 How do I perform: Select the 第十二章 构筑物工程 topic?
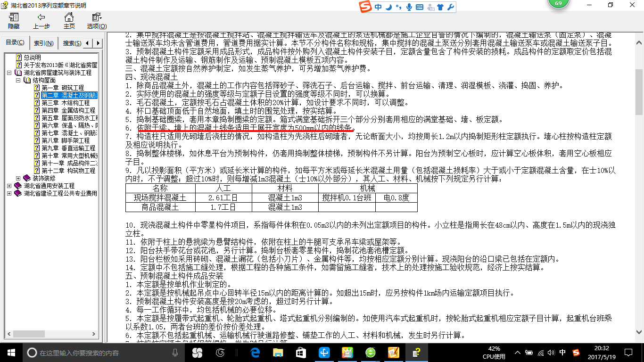point(68,171)
